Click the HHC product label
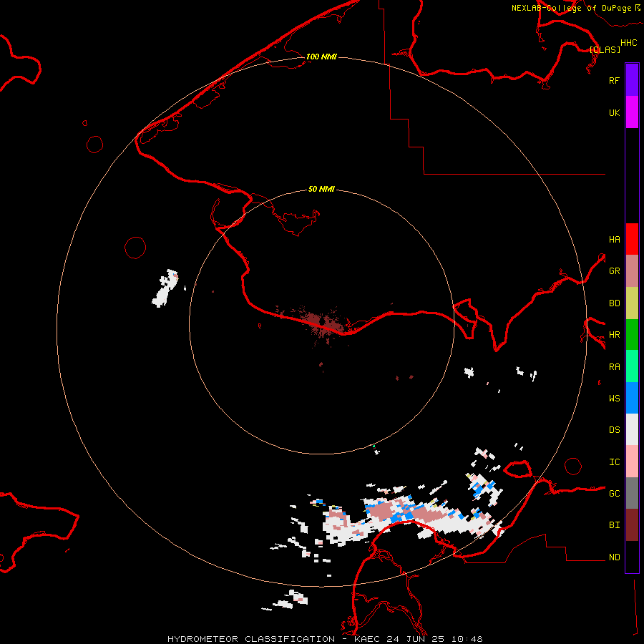644x644 pixels. tap(628, 43)
